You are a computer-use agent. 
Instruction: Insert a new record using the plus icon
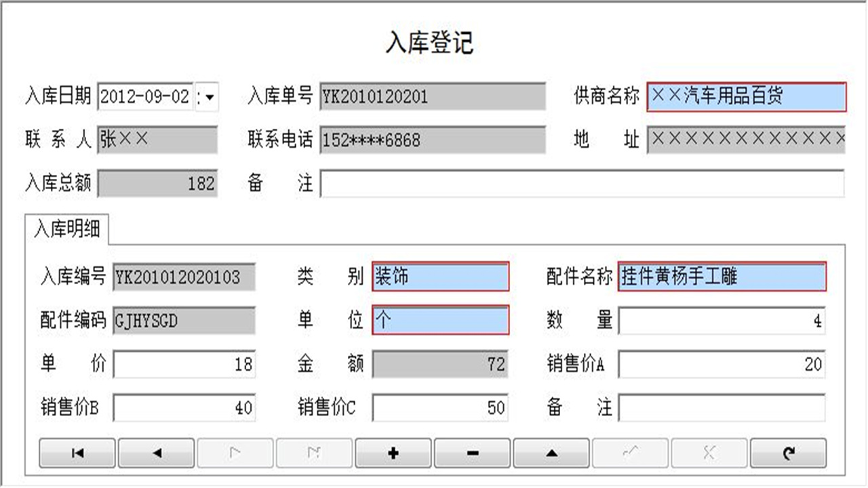[x=393, y=453]
